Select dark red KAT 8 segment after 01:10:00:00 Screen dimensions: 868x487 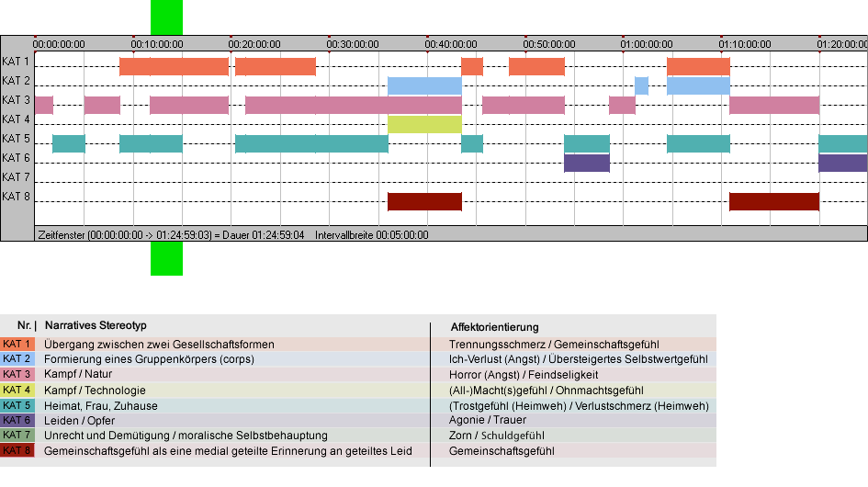(774, 201)
